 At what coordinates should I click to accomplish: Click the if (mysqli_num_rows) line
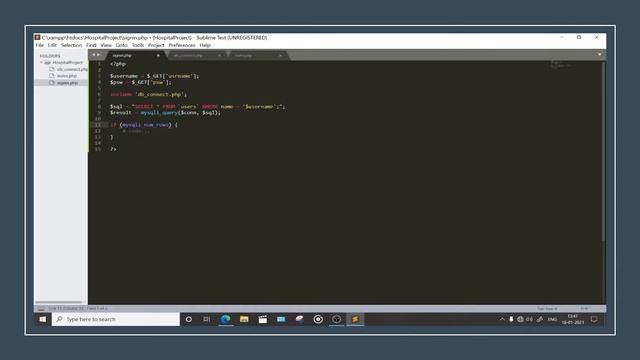144,125
